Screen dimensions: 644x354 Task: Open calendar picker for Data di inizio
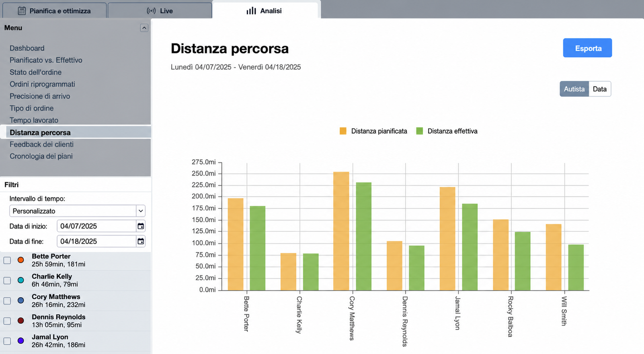(x=141, y=226)
